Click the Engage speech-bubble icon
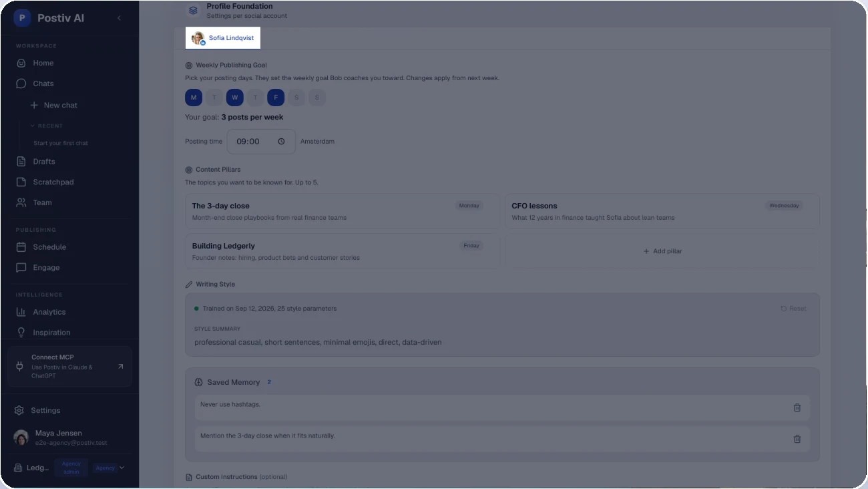868x489 pixels. tap(21, 267)
